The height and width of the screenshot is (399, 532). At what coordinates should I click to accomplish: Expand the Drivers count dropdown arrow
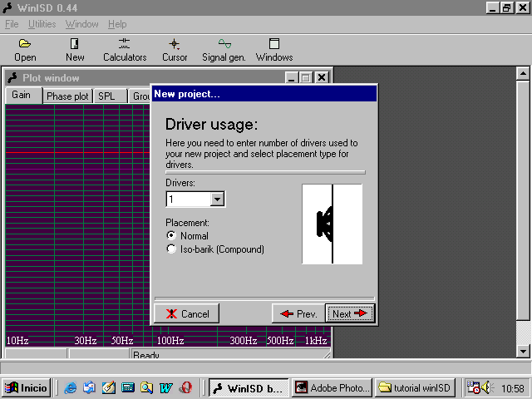click(x=217, y=199)
